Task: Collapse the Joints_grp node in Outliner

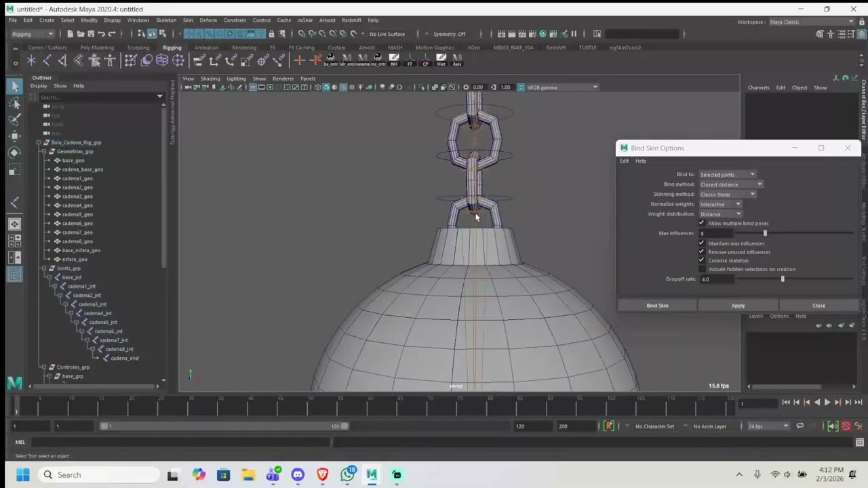Action: tap(44, 268)
